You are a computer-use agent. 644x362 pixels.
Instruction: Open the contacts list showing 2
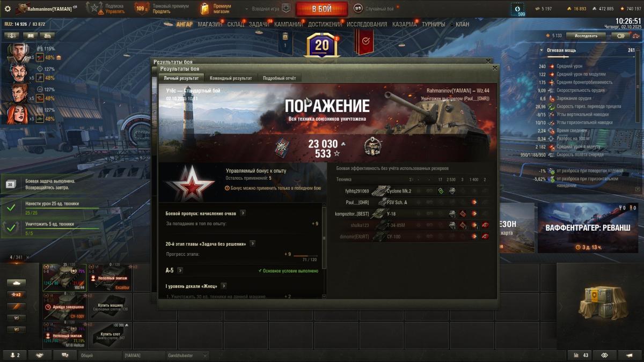click(x=15, y=355)
